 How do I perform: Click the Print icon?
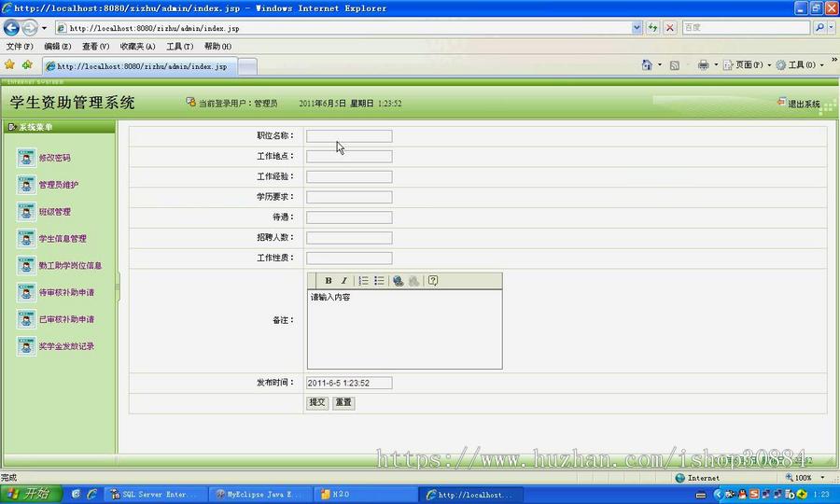pos(703,64)
